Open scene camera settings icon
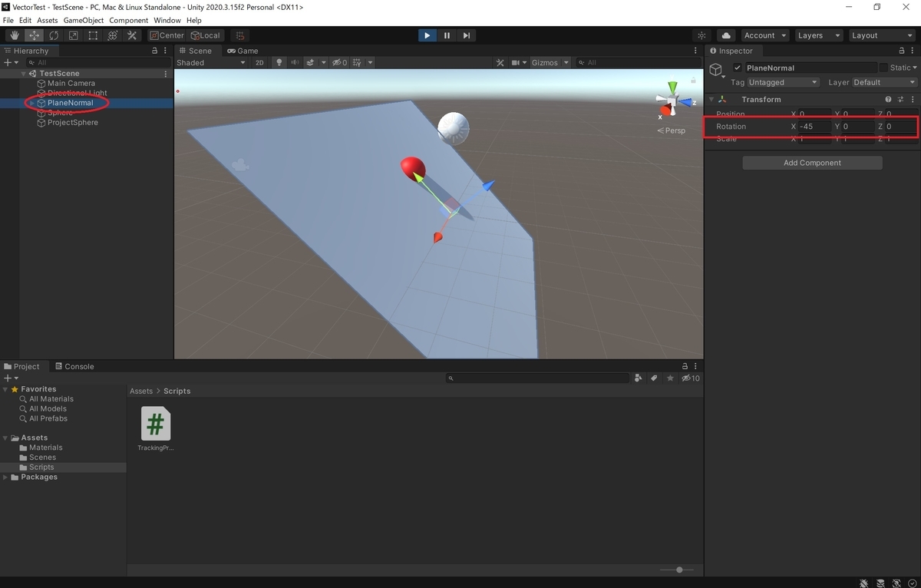921x588 pixels. [516, 62]
